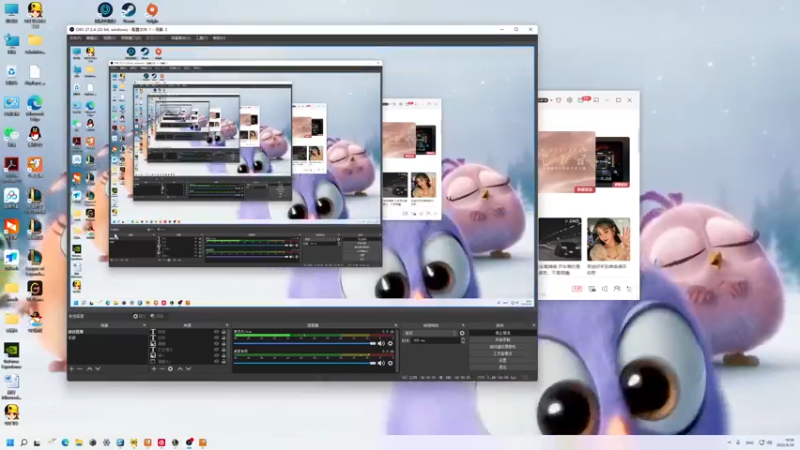
Task: Select the Recycle Bin desktop icon
Action: click(11, 75)
